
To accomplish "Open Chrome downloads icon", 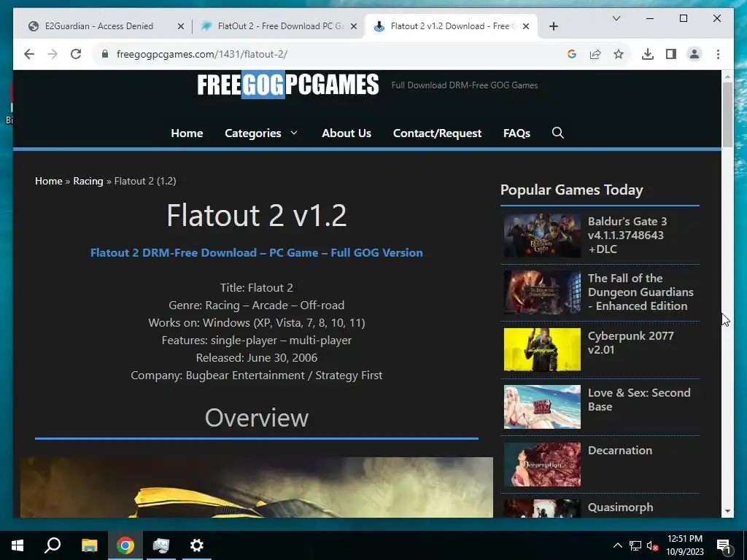I will (x=648, y=54).
